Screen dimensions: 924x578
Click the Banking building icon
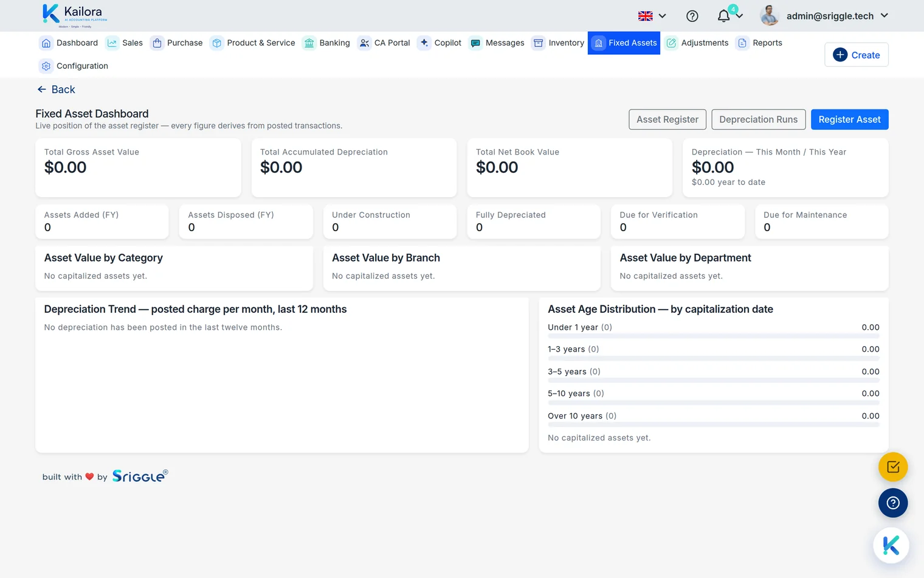tap(309, 43)
